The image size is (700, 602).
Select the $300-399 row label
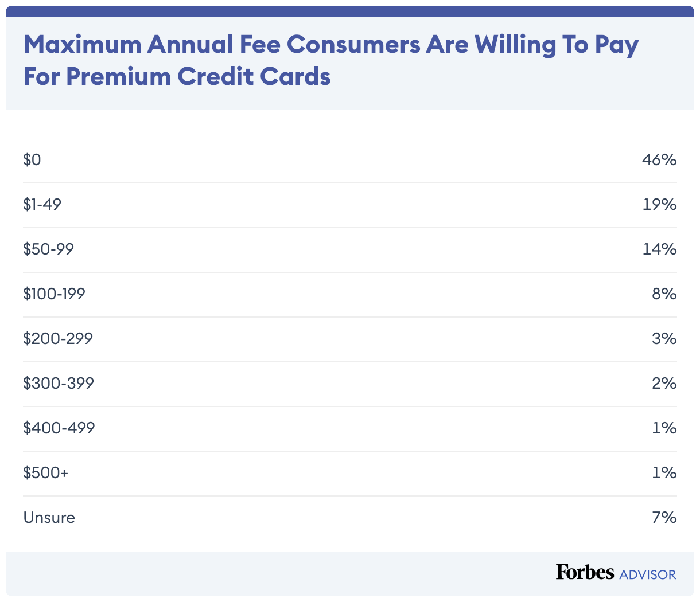tap(59, 384)
